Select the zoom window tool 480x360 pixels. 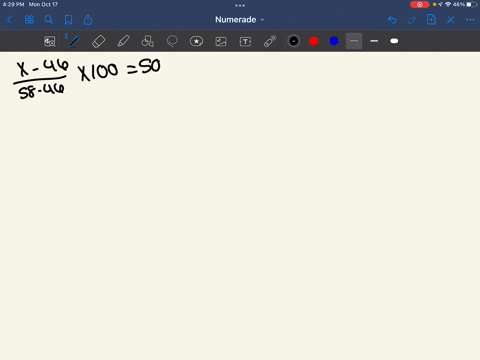point(50,41)
